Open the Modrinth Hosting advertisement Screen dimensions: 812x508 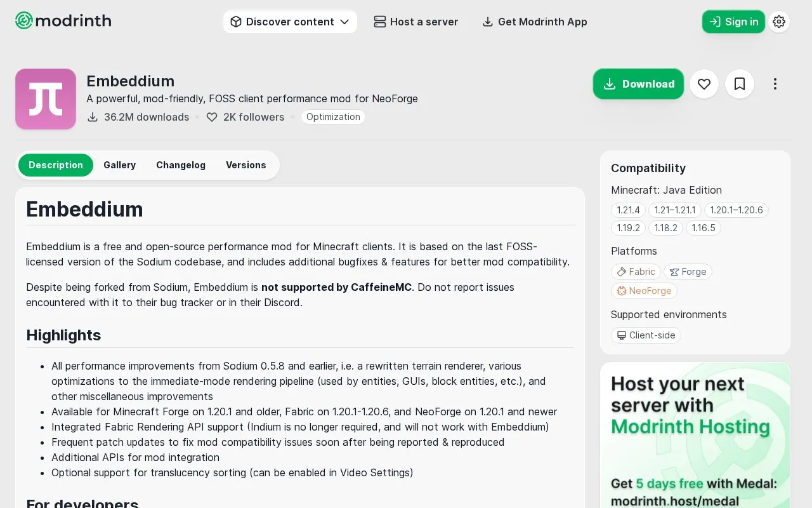695,435
